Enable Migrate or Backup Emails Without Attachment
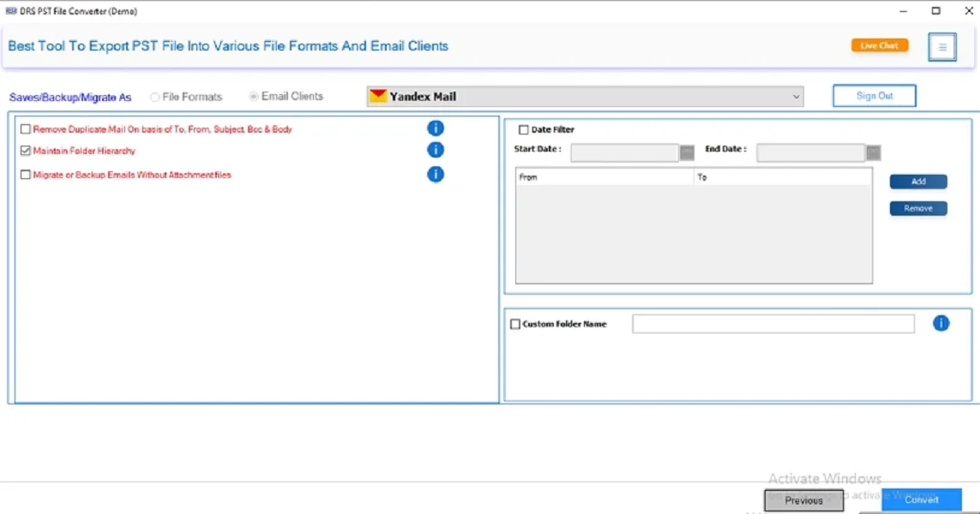The image size is (980, 514). pyautogui.click(x=26, y=175)
